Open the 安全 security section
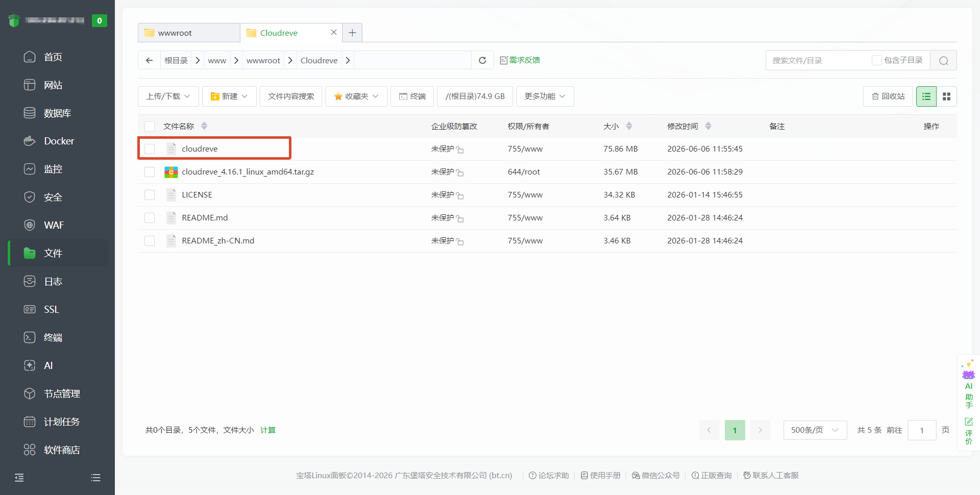Screen dimensions: 980x495 click(x=53, y=197)
